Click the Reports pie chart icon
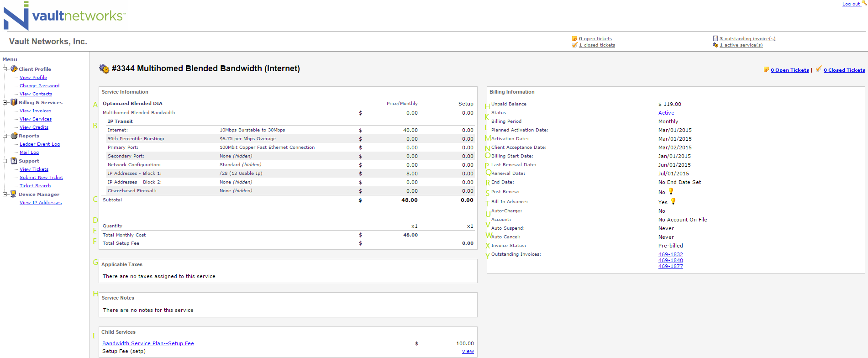The height and width of the screenshot is (358, 868). click(x=14, y=136)
